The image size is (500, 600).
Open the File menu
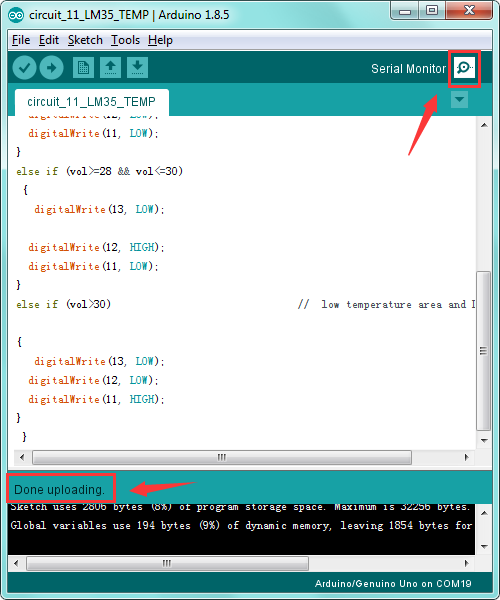pos(21,40)
